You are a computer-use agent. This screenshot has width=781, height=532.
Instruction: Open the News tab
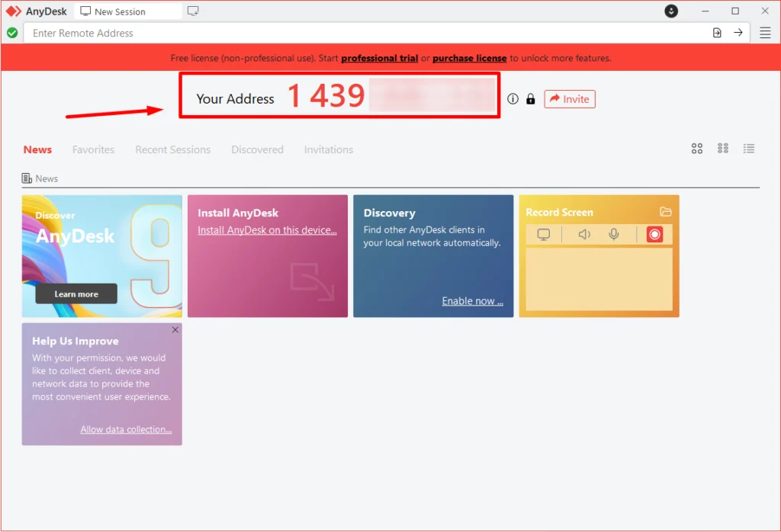[x=37, y=149]
